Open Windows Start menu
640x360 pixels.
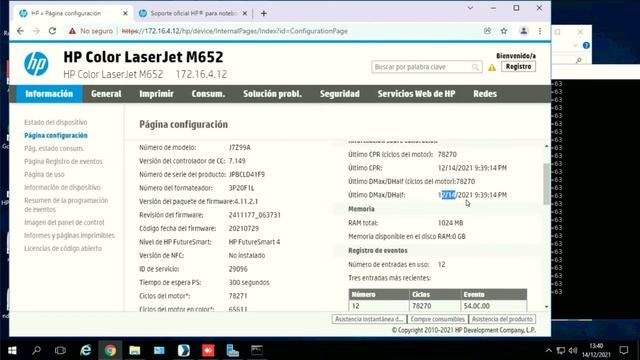click(12, 350)
